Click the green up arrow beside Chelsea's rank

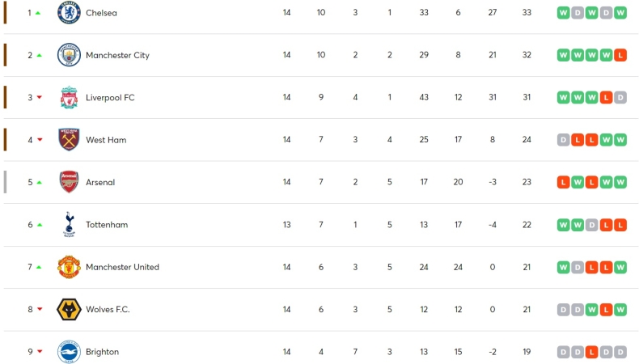(38, 13)
